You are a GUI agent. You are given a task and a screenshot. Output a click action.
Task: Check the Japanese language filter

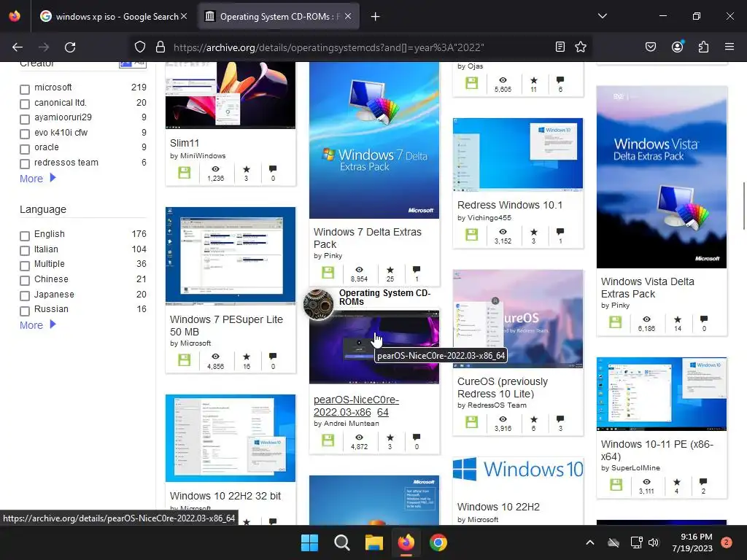click(x=25, y=296)
